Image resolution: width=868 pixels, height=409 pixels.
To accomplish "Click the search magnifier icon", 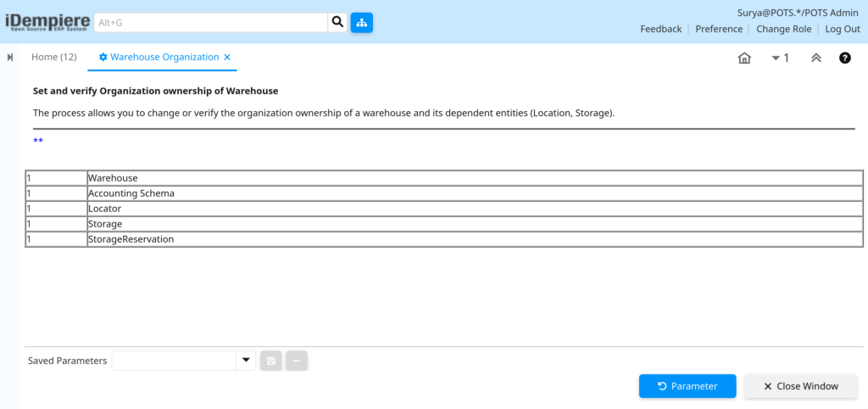I will (337, 23).
